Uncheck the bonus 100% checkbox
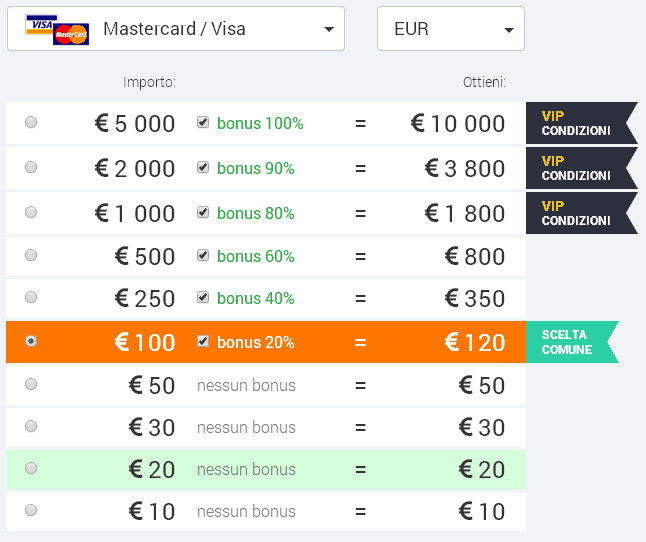This screenshot has width=646, height=542. [203, 122]
